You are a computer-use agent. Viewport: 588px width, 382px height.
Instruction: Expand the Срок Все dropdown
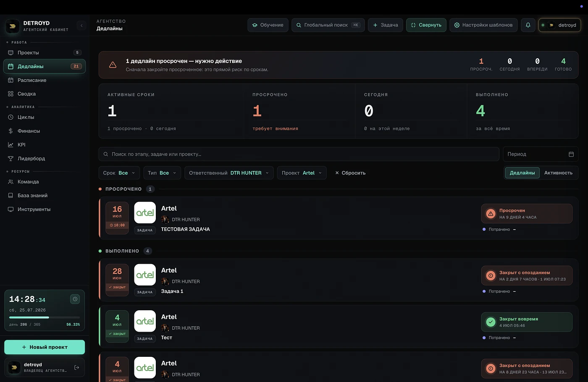point(119,173)
